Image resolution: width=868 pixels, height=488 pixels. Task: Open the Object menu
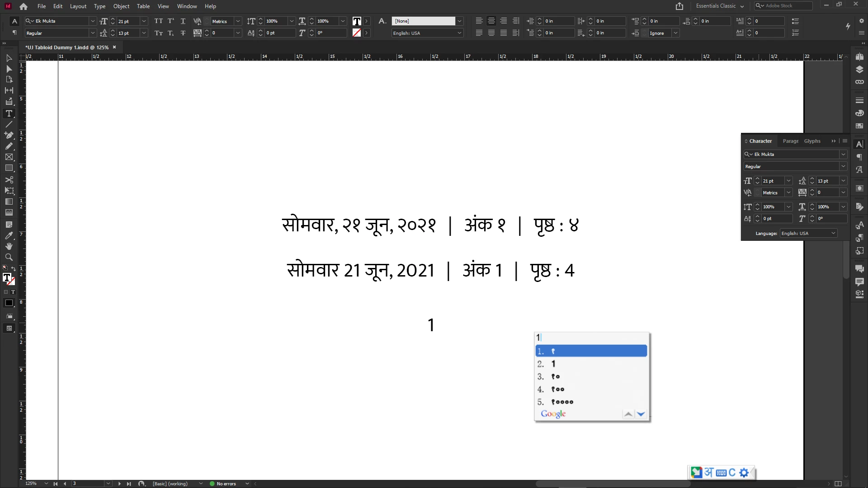click(x=121, y=6)
